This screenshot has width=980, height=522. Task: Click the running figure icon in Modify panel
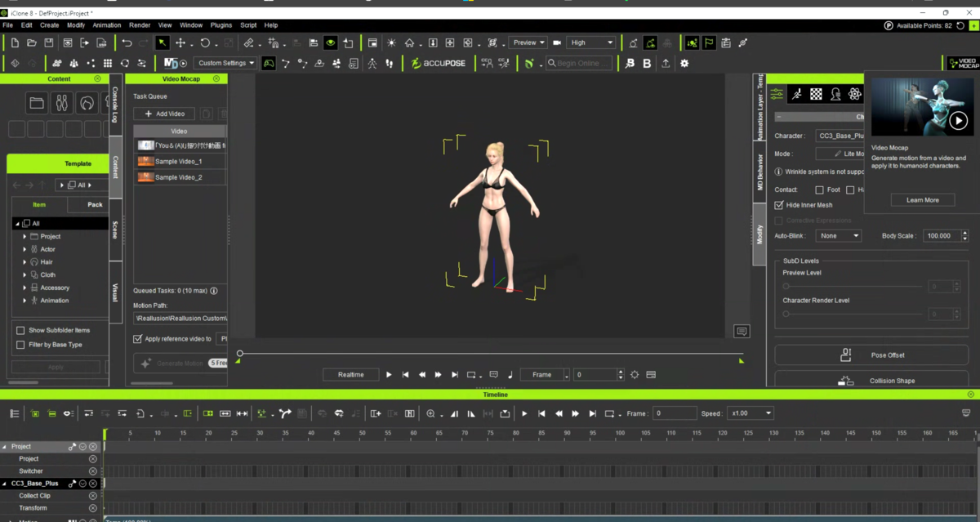point(796,95)
